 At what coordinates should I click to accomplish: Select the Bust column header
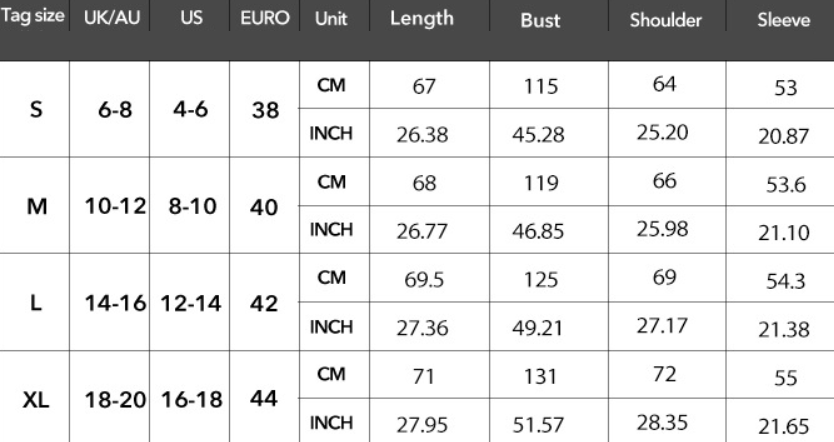[540, 20]
